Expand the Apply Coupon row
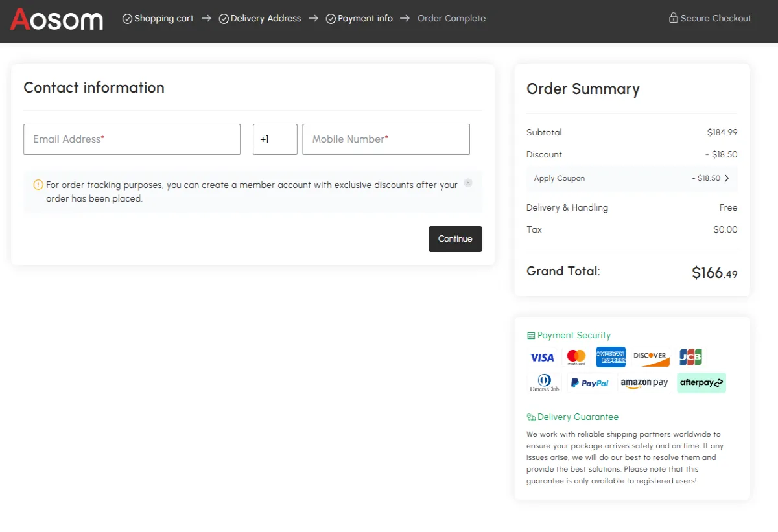 click(x=631, y=178)
